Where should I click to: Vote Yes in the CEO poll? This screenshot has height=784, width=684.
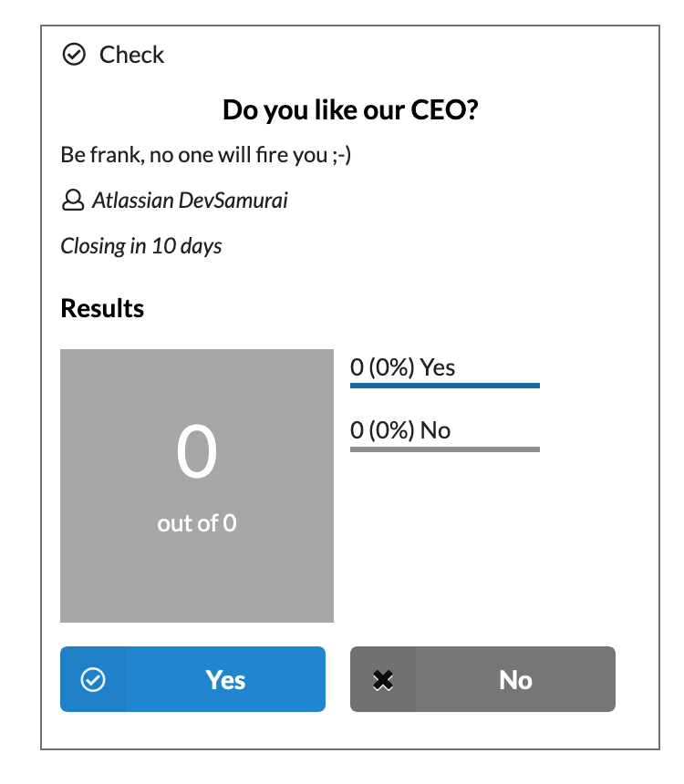(225, 680)
